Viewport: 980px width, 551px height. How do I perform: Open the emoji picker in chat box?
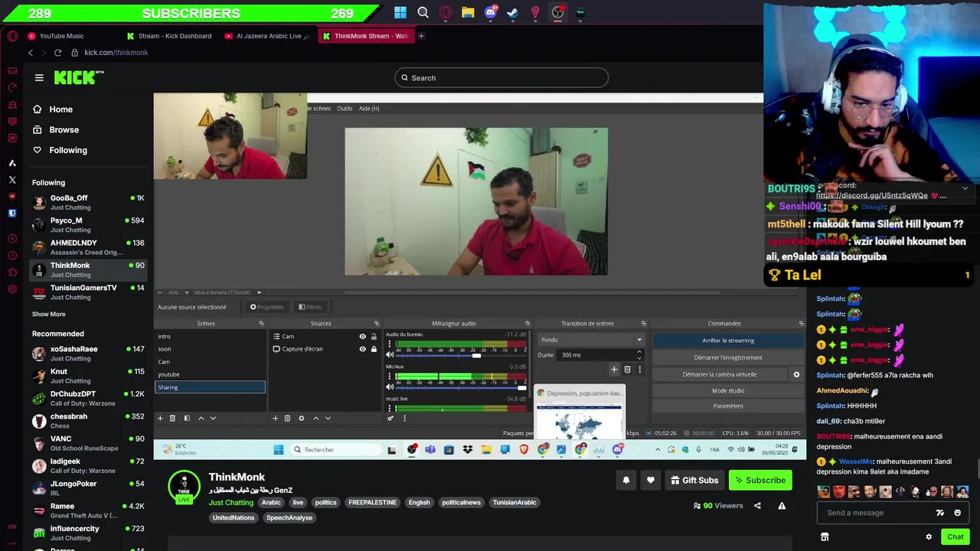(958, 513)
